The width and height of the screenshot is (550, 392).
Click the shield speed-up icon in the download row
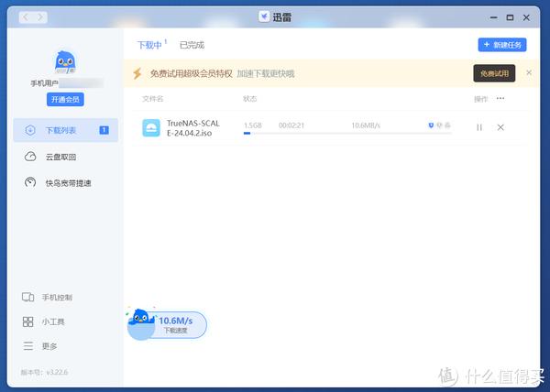coord(431,125)
